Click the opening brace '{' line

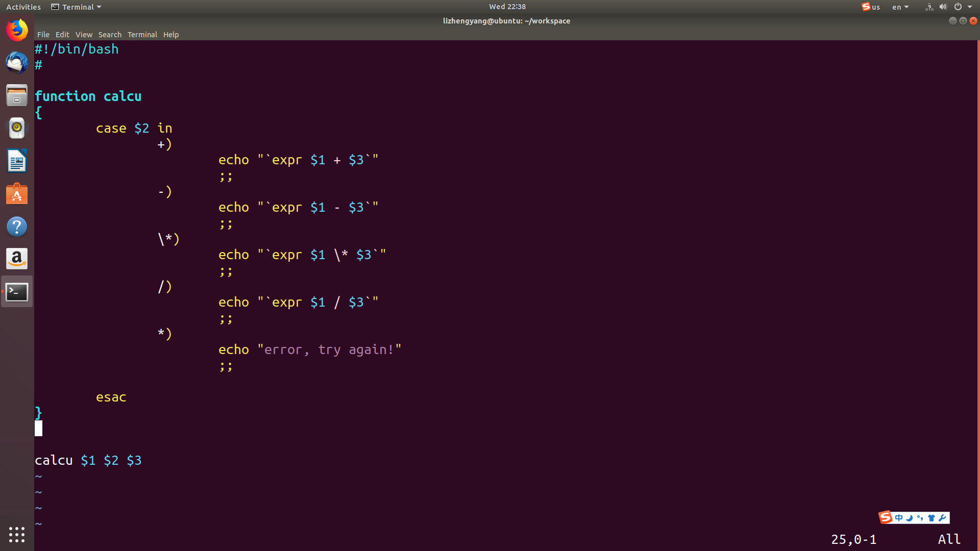[39, 112]
